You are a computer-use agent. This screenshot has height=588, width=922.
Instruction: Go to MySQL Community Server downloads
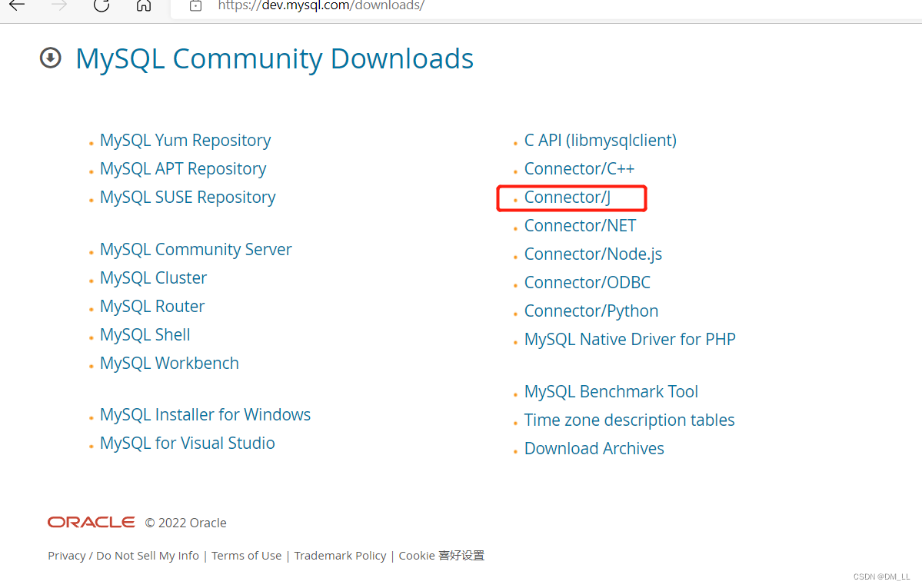196,249
